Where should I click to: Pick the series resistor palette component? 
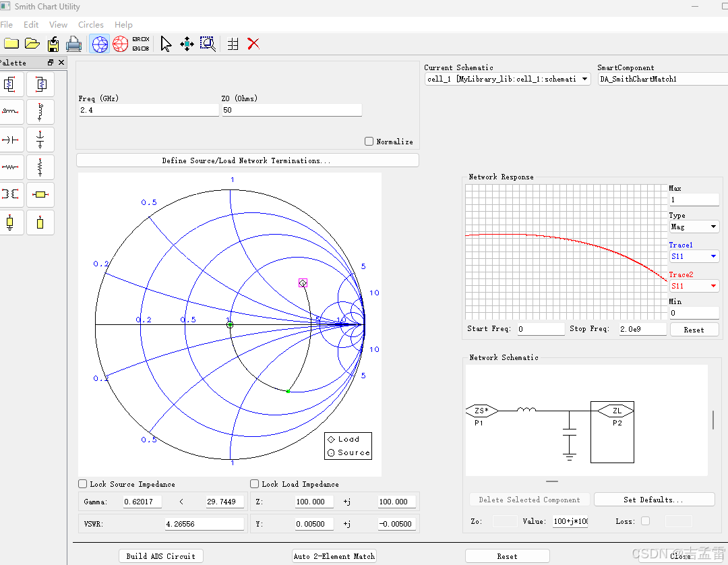10,167
